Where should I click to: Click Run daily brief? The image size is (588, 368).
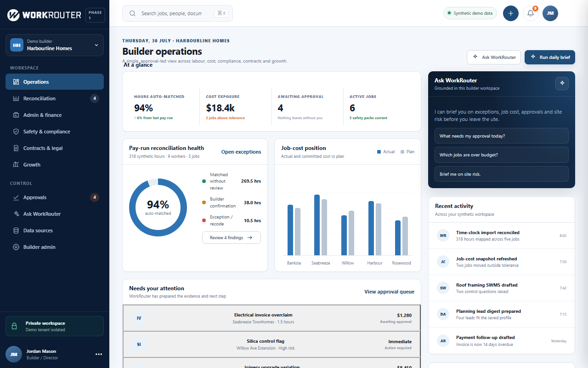[550, 57]
